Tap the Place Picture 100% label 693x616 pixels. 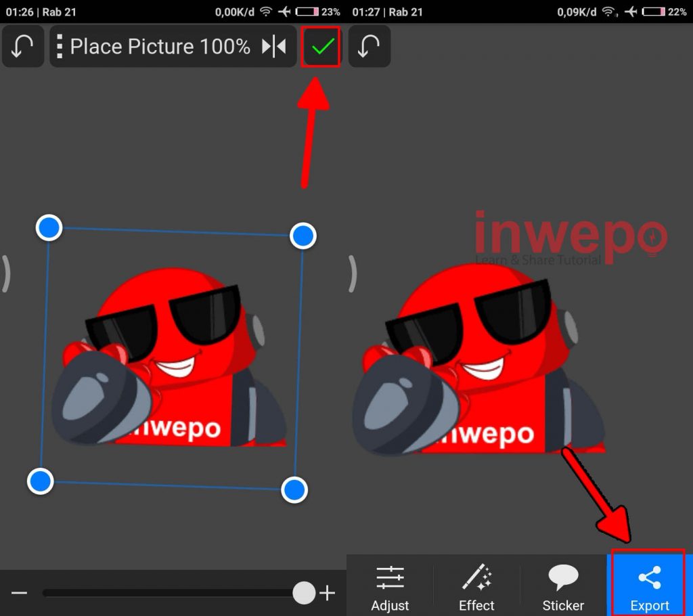point(160,47)
